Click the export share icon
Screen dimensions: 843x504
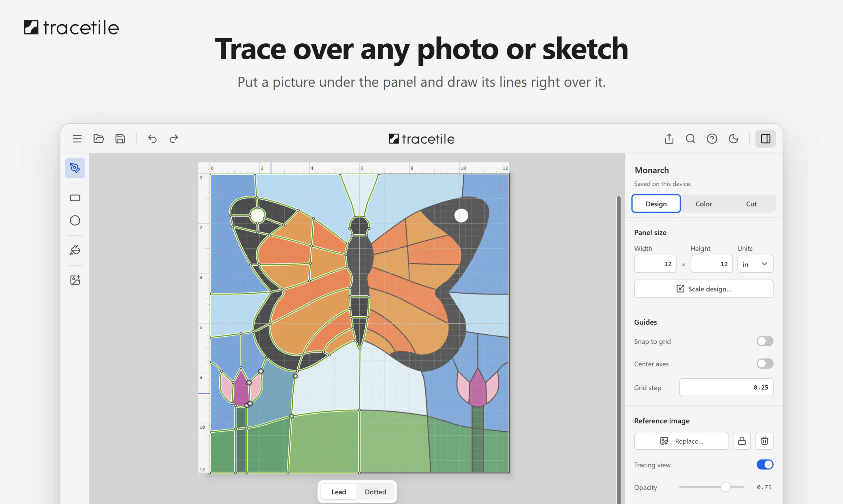[x=669, y=139]
